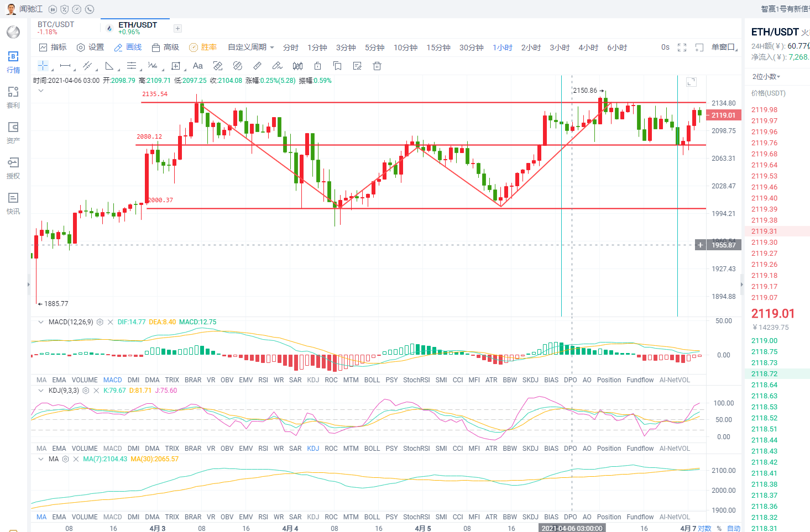810x532 pixels.
Task: Switch to the BTC/USDT tab
Action: 56,25
